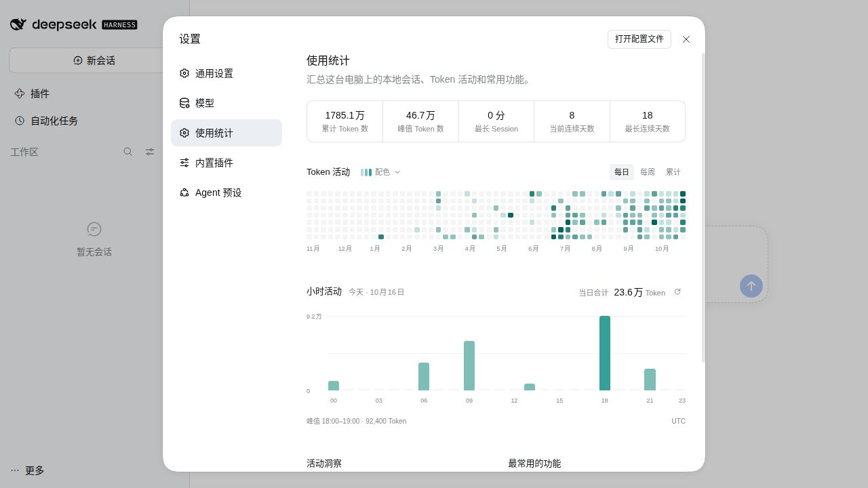Click the 09:00 bar in the hourly chart

click(469, 365)
